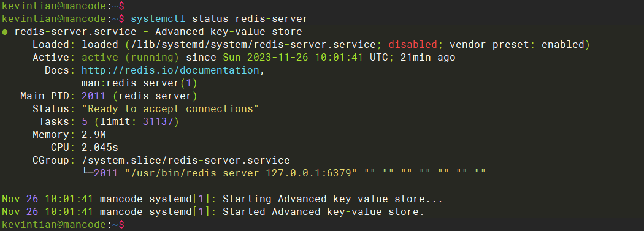Click the 'active (running)' green text

[130, 58]
